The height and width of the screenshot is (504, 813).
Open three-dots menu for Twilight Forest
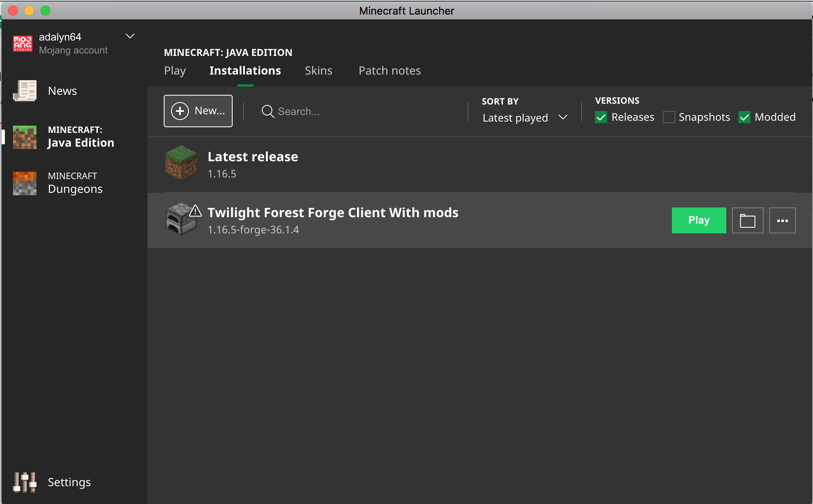tap(782, 220)
